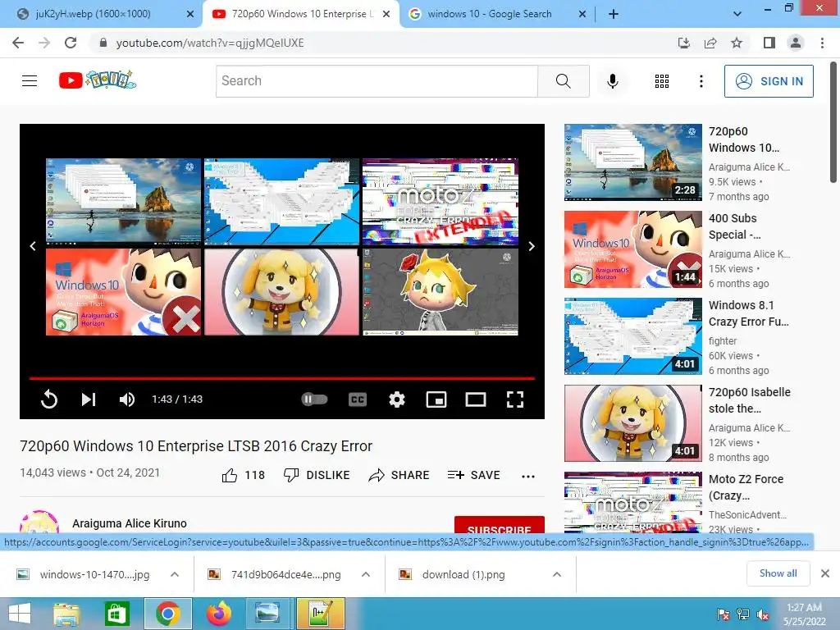Click Show all downloads

click(x=778, y=573)
